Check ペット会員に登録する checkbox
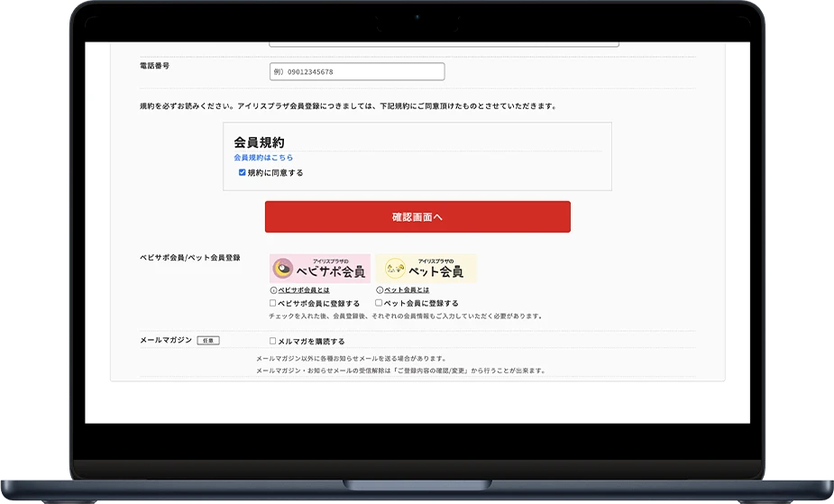The image size is (834, 504). click(379, 303)
